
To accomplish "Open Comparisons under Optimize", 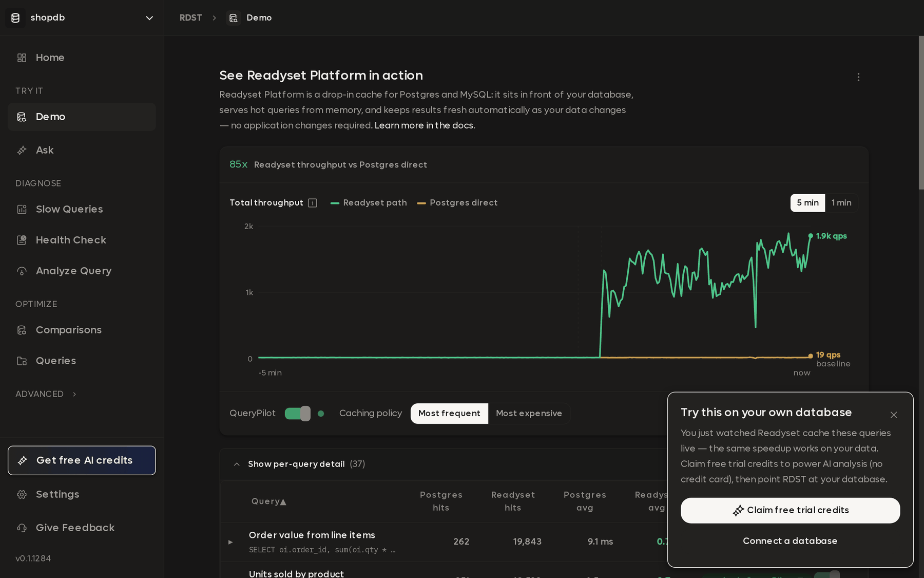I will [x=82, y=330].
